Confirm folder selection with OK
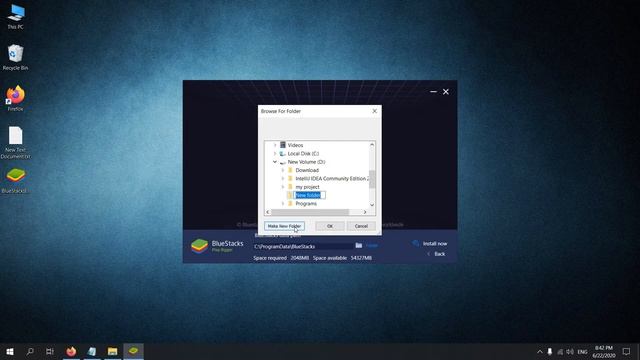Image resolution: width=640 pixels, height=360 pixels. coord(330,226)
